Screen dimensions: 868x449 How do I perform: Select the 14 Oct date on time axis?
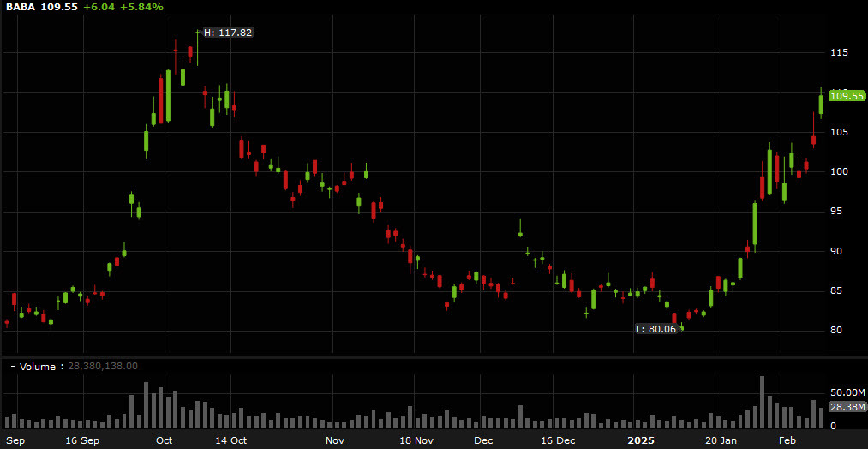230,440
